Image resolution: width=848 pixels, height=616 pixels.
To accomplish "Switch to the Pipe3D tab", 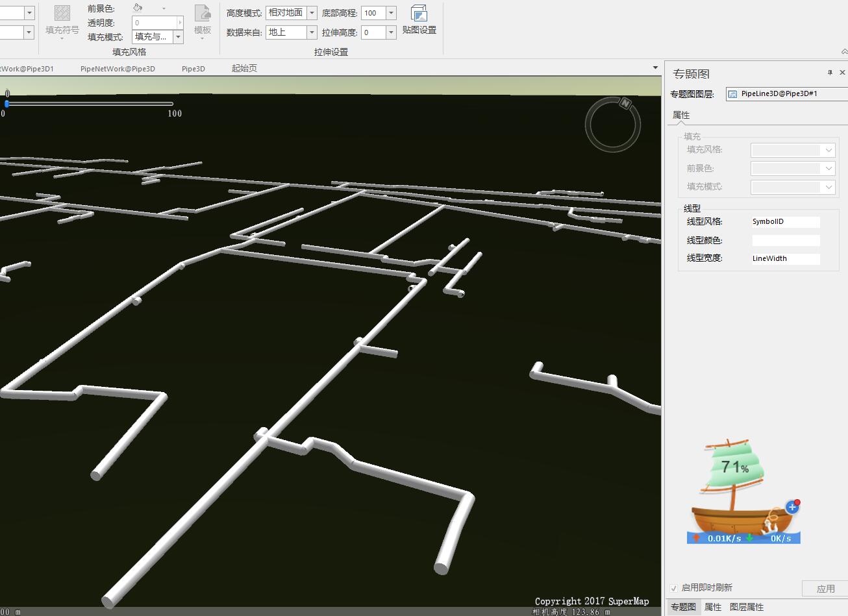I will pyautogui.click(x=193, y=68).
